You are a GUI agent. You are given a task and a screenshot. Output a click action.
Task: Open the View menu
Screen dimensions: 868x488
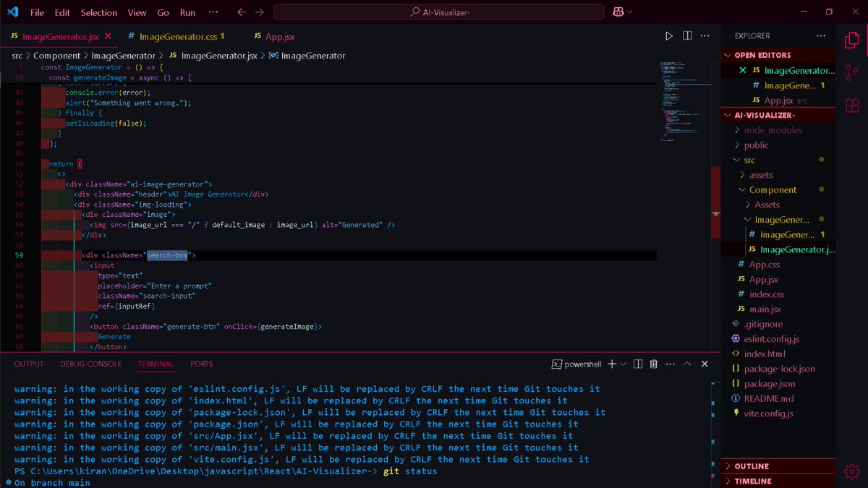tap(137, 12)
